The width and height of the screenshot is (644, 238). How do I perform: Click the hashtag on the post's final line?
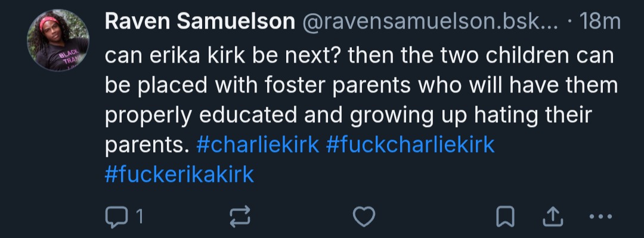point(179,174)
